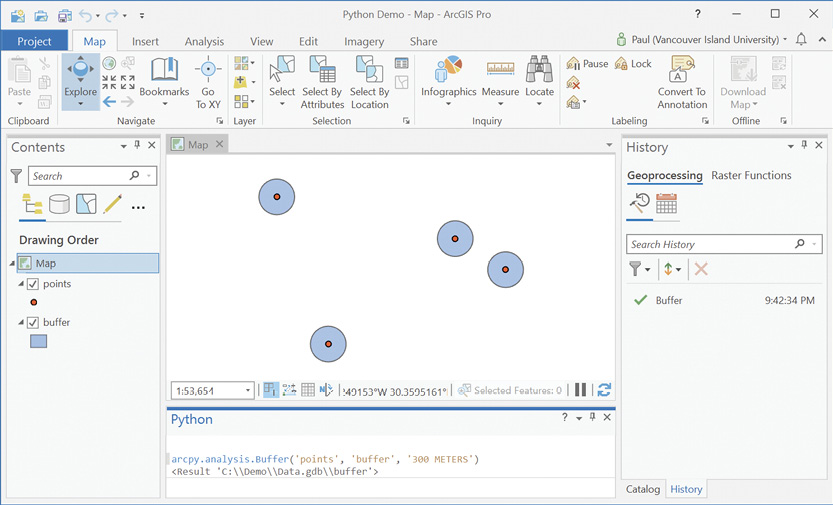Delete the selected history entry
The height and width of the screenshot is (505, 833).
coord(701,269)
